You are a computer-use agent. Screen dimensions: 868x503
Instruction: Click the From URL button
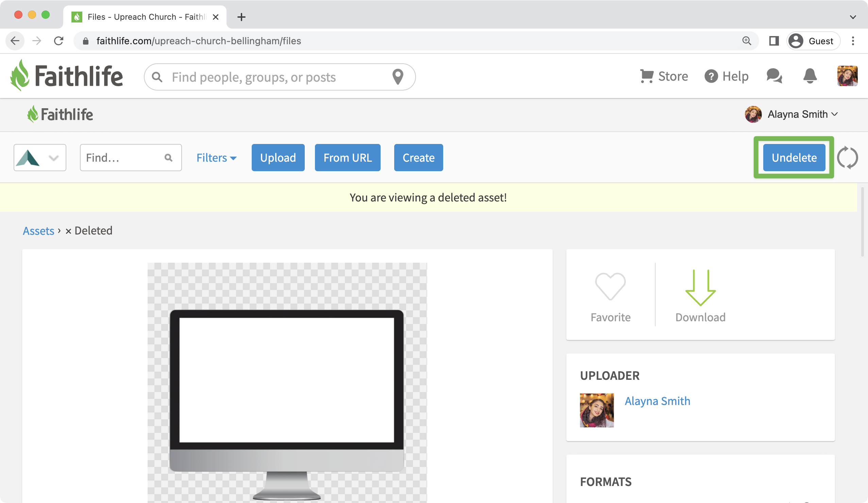[348, 158]
